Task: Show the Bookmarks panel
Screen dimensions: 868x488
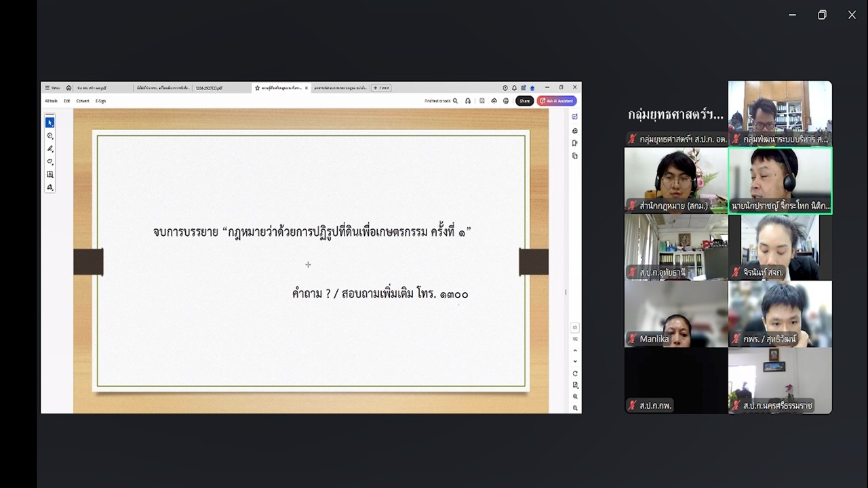Action: pyautogui.click(x=574, y=143)
